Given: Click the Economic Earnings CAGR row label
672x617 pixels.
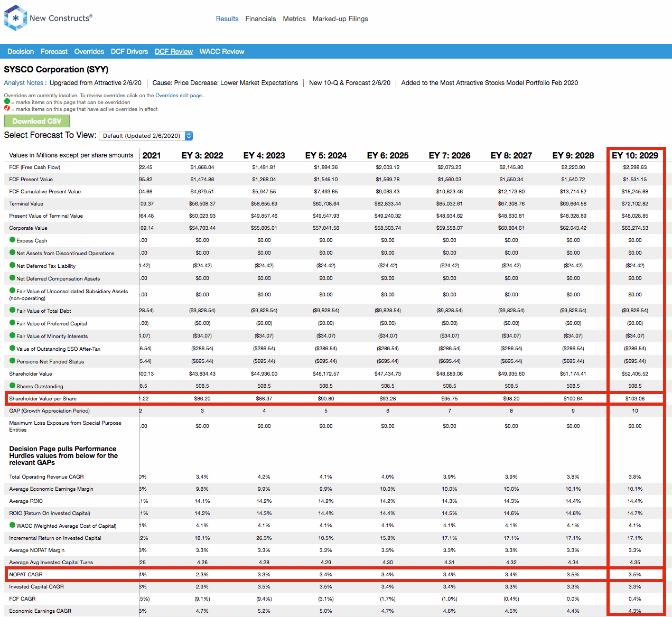Looking at the screenshot, I should (40, 611).
